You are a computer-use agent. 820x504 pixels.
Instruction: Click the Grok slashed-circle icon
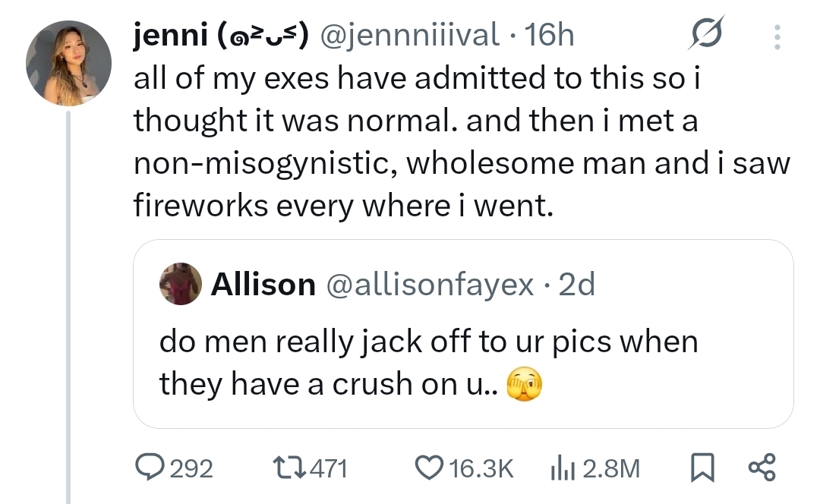tap(706, 33)
